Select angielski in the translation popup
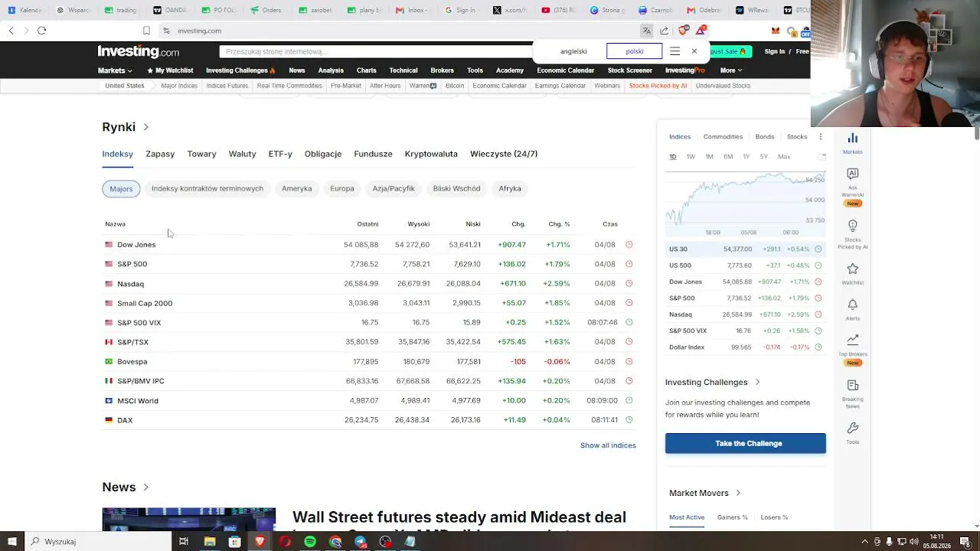Screen dimensions: 980x551 (x=573, y=51)
